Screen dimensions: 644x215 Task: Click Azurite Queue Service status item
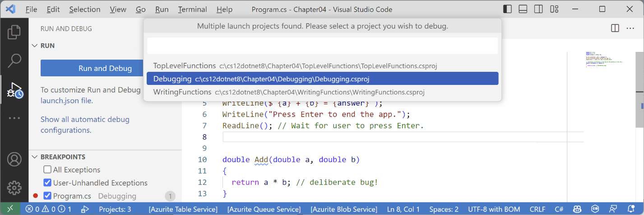coord(264,209)
